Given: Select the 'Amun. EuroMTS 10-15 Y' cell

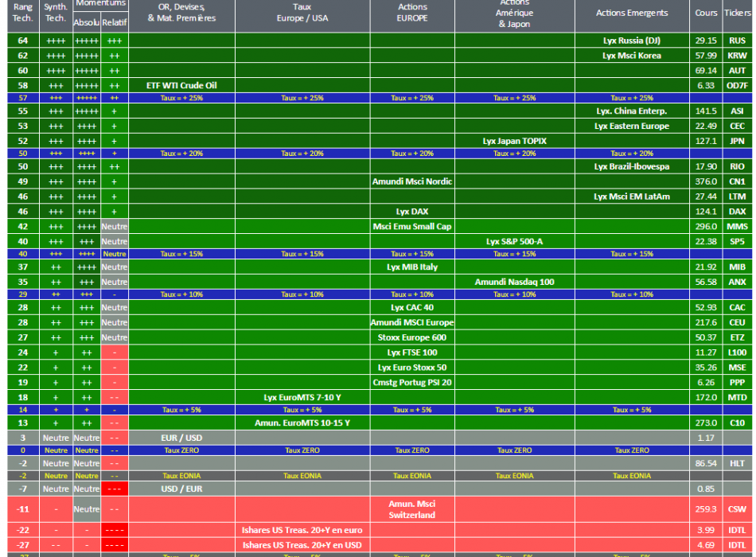Looking at the screenshot, I should coord(302,423).
